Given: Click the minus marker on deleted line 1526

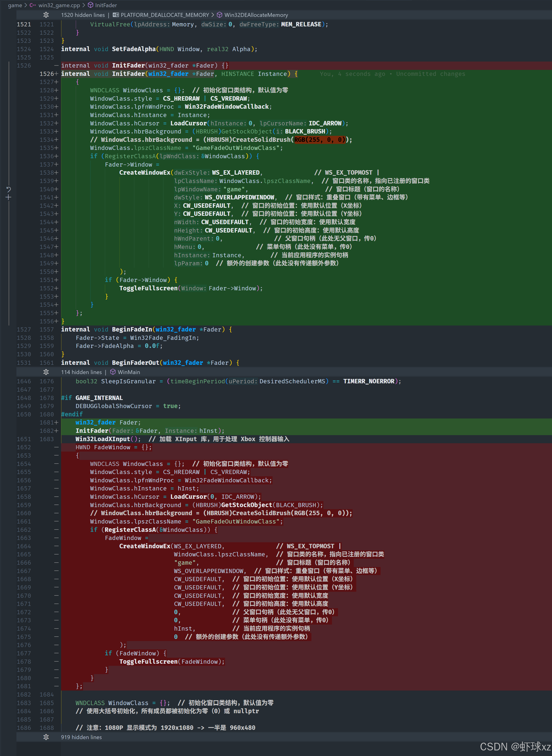Looking at the screenshot, I should pyautogui.click(x=56, y=65).
